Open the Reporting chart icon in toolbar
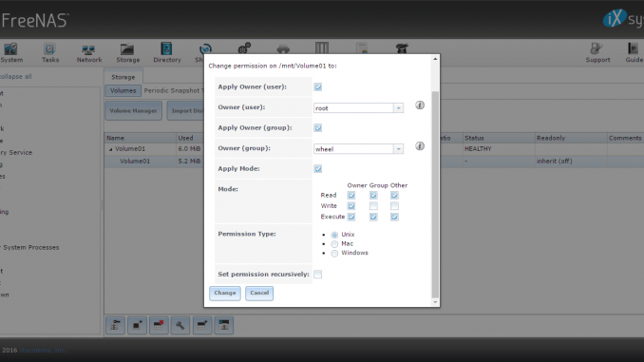 point(362,48)
